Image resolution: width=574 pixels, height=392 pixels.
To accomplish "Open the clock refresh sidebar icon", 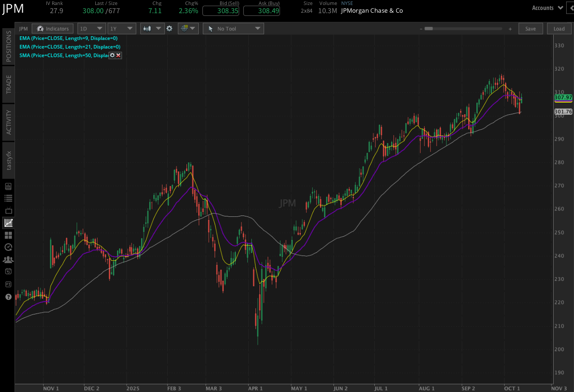I will pos(8,247).
